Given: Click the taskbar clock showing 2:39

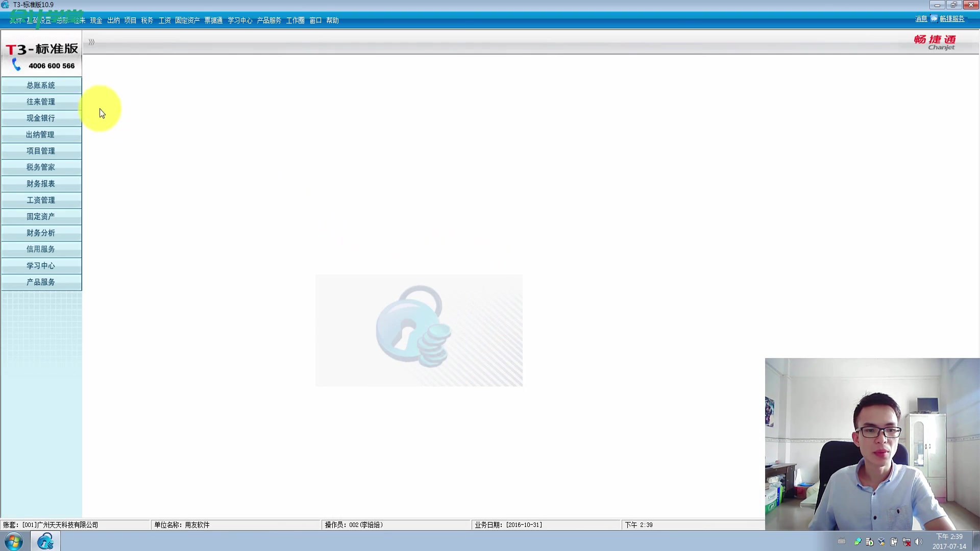Looking at the screenshot, I should pyautogui.click(x=949, y=541).
